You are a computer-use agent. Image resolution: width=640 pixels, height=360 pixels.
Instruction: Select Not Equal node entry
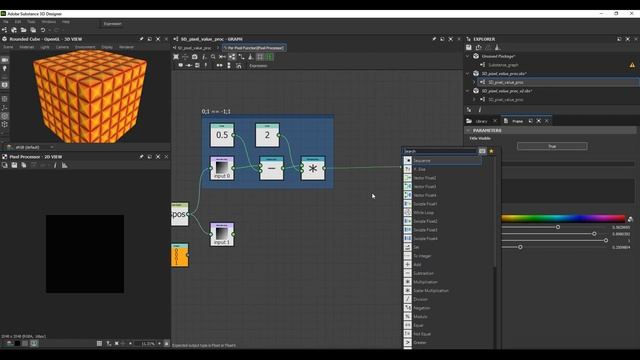(443, 334)
